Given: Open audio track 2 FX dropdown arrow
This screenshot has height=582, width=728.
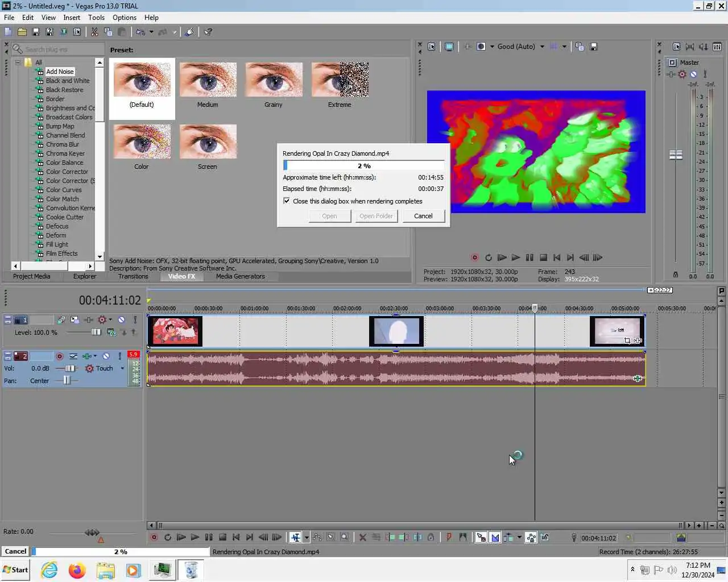Looking at the screenshot, I should (x=95, y=356).
